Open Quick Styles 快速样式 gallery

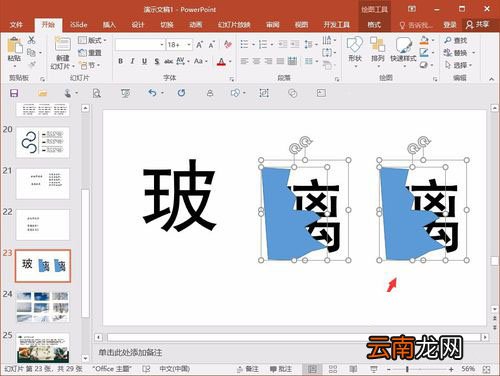(x=403, y=51)
